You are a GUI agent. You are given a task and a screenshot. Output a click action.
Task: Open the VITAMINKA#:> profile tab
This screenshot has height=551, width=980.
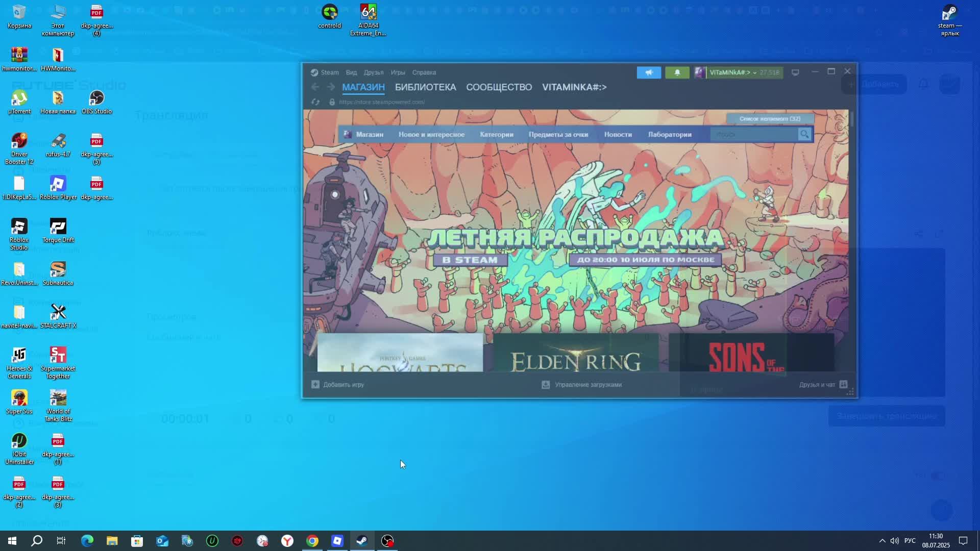pyautogui.click(x=574, y=87)
